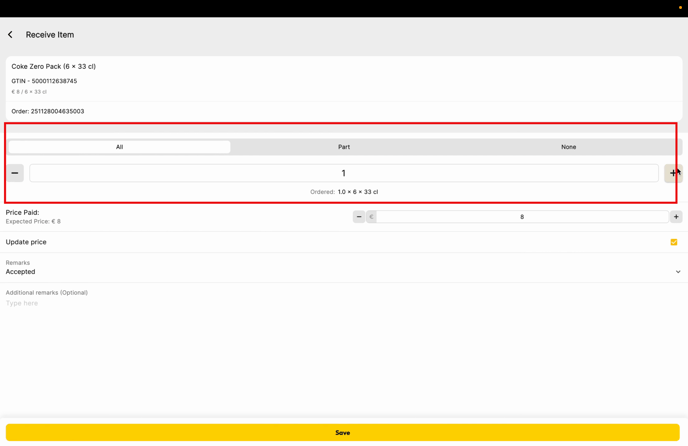This screenshot has width=688, height=446.
Task: Click the Price Paid value field
Action: pyautogui.click(x=521, y=217)
